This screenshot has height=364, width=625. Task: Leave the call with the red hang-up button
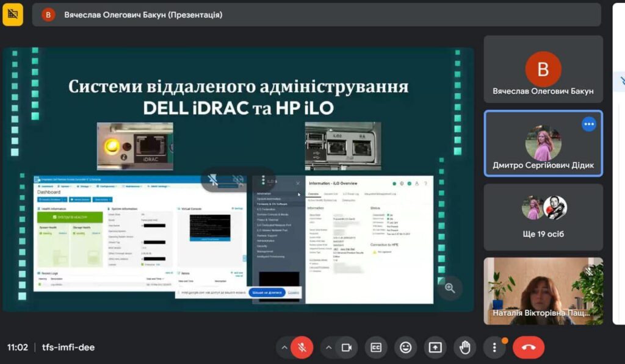tap(528, 347)
